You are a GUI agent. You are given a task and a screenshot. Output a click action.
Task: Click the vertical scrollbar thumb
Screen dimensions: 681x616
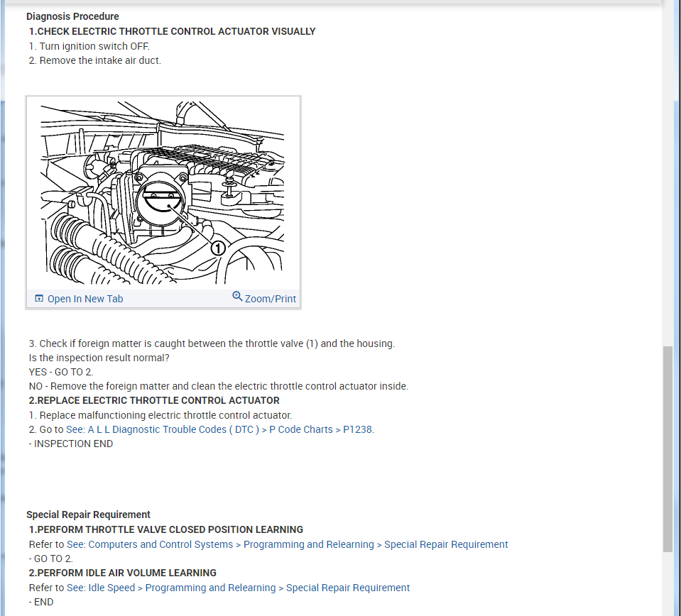click(668, 449)
